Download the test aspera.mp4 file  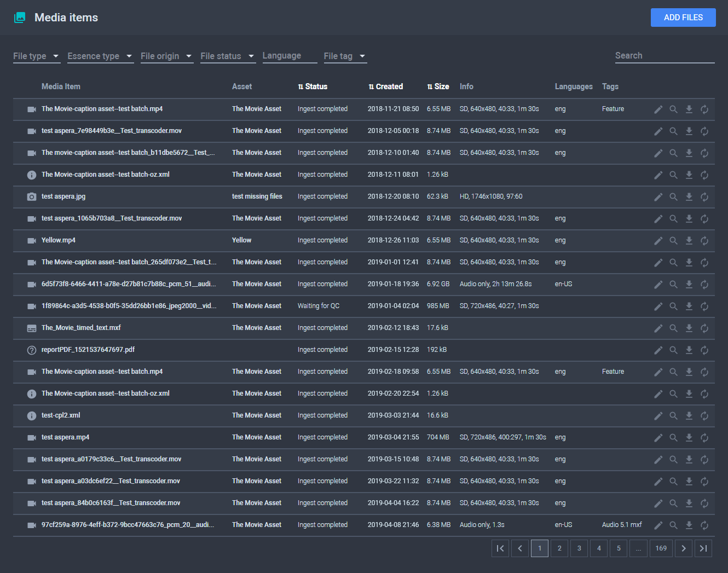689,438
